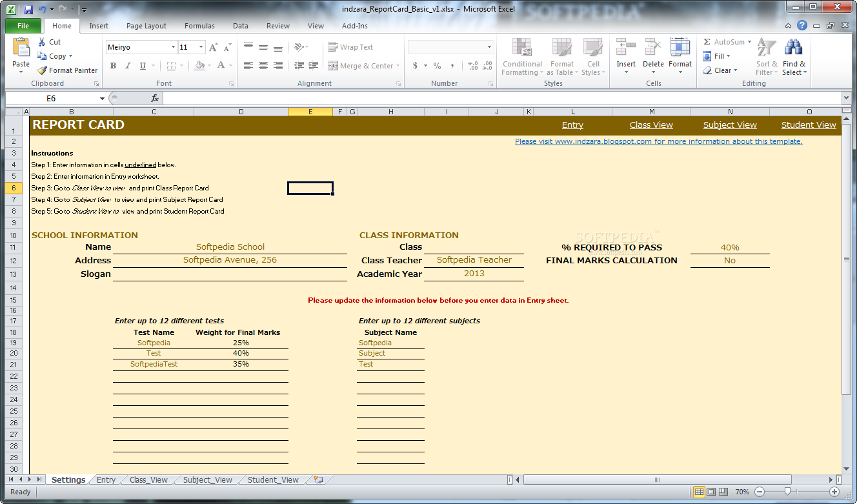The image size is (857, 504).
Task: Open the Font Color swatch
Action: [x=221, y=66]
